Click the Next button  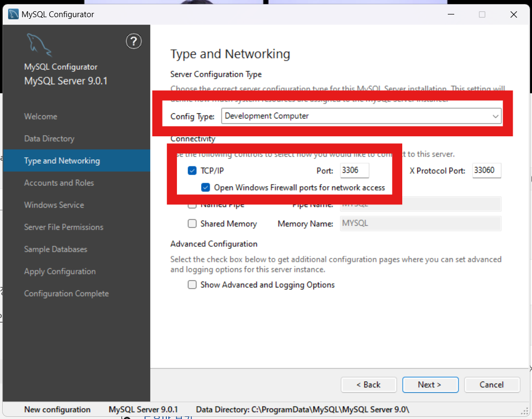coord(430,385)
